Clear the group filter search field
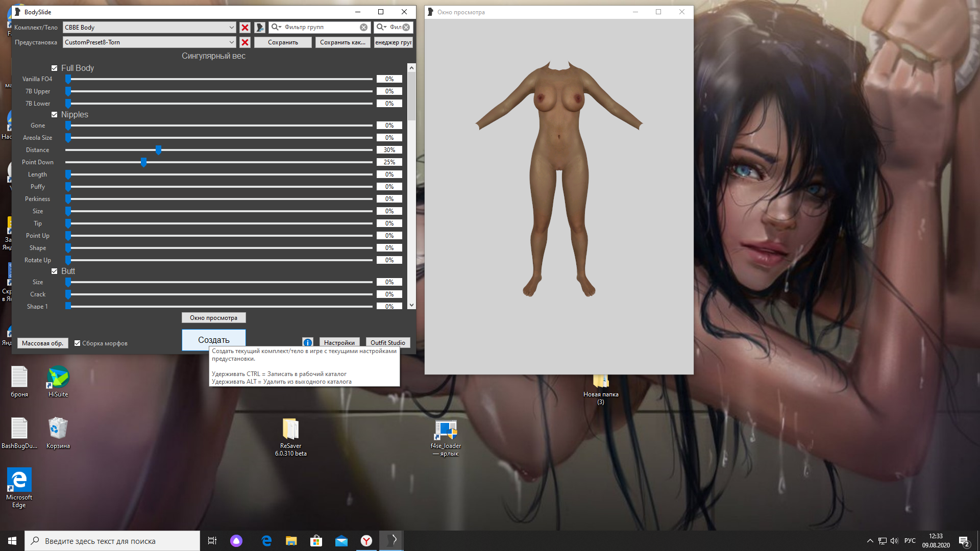The height and width of the screenshot is (551, 980). (x=363, y=28)
